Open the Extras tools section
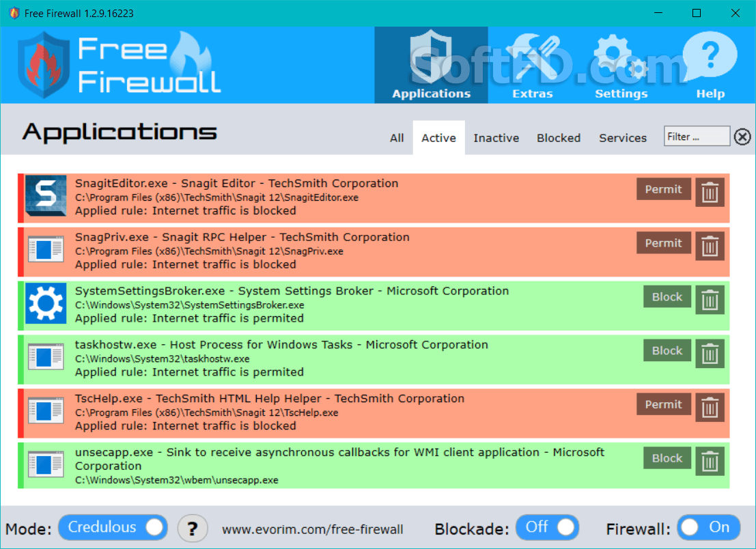This screenshot has height=549, width=756. (532, 65)
